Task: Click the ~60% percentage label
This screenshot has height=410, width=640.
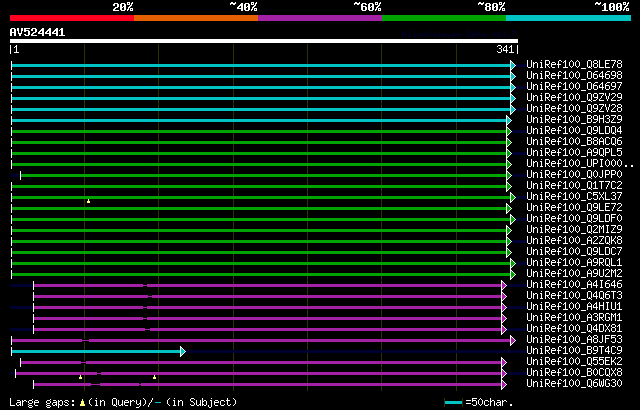Action: pos(367,7)
